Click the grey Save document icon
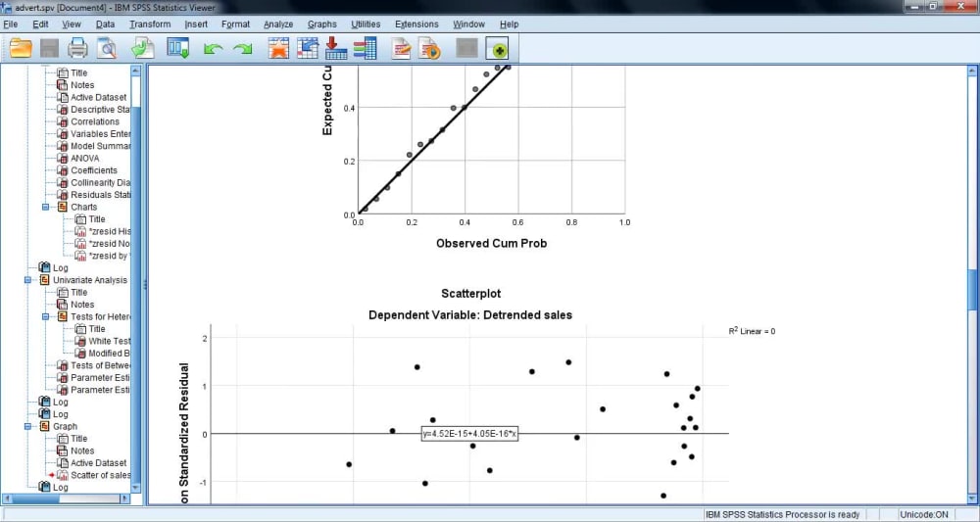 [x=49, y=48]
